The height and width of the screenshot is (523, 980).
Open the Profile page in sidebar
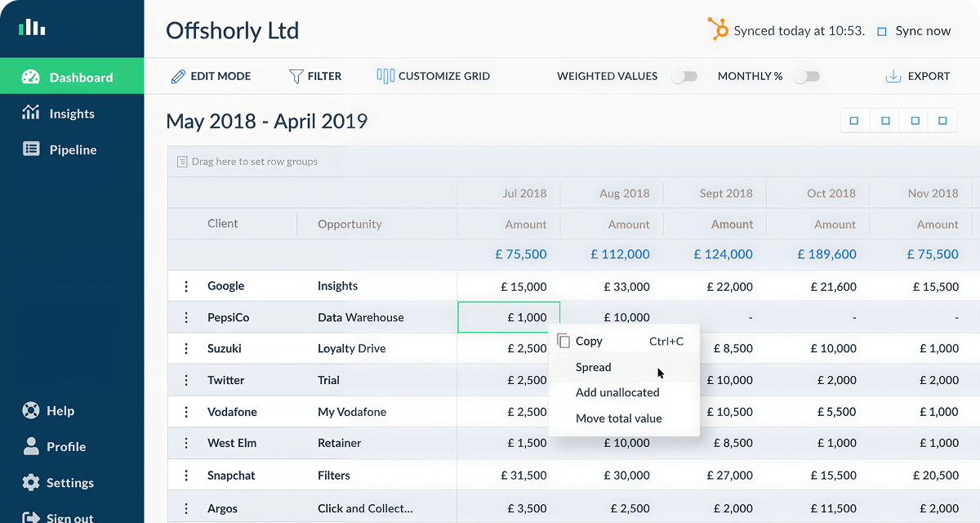[65, 446]
